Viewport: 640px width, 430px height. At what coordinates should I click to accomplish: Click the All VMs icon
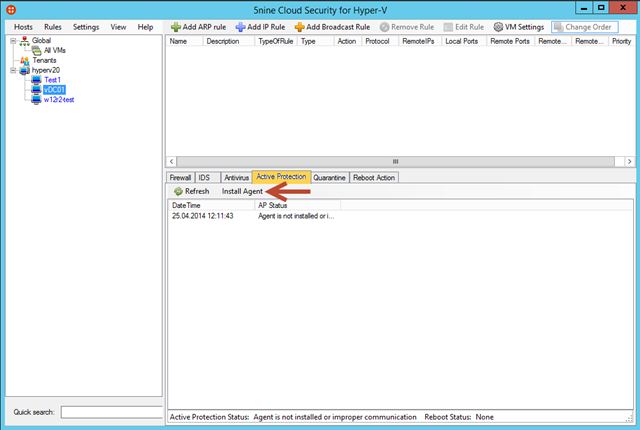tap(36, 51)
